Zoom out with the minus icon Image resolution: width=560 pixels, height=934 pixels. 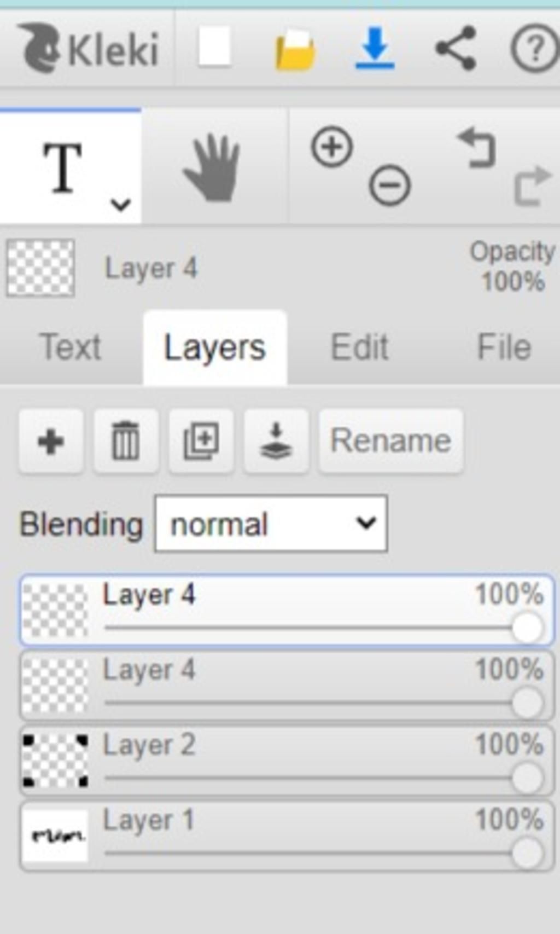click(389, 185)
